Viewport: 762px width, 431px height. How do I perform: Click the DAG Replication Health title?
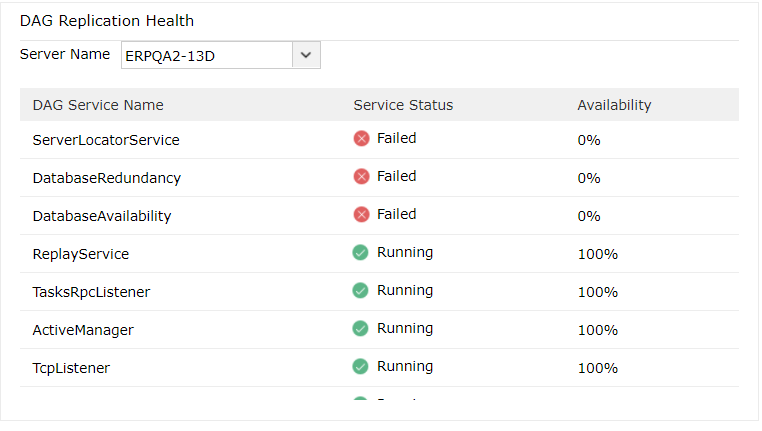(x=107, y=21)
